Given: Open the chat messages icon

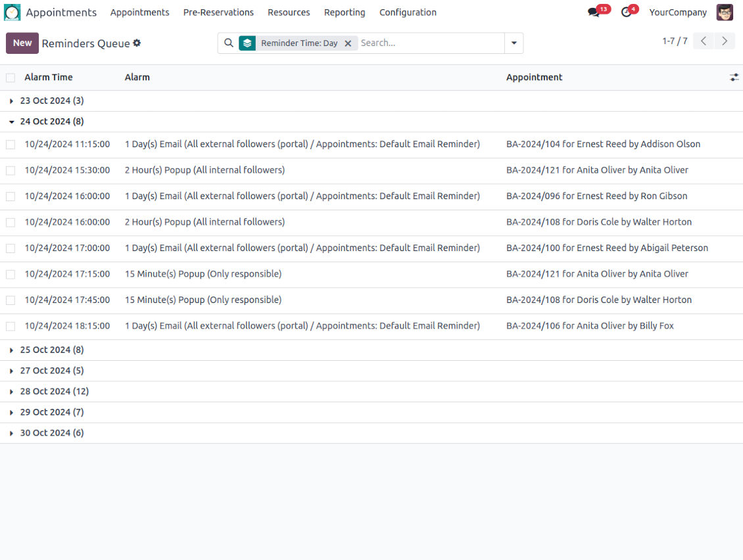Looking at the screenshot, I should (x=594, y=12).
